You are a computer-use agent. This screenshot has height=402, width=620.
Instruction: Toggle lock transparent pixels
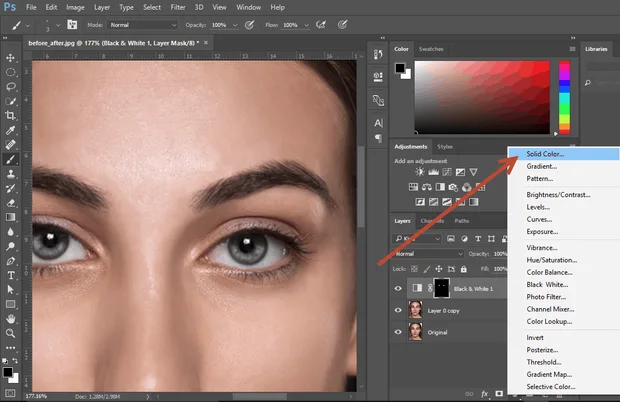(414, 269)
